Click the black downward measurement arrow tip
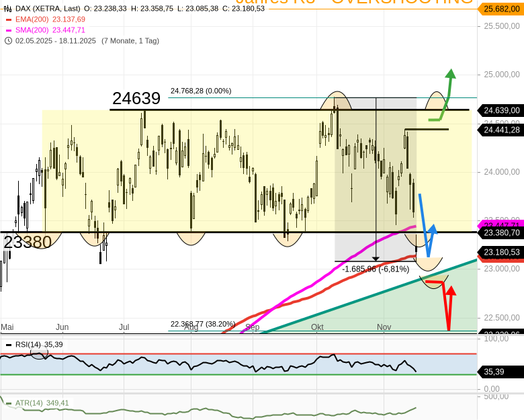 point(376,257)
